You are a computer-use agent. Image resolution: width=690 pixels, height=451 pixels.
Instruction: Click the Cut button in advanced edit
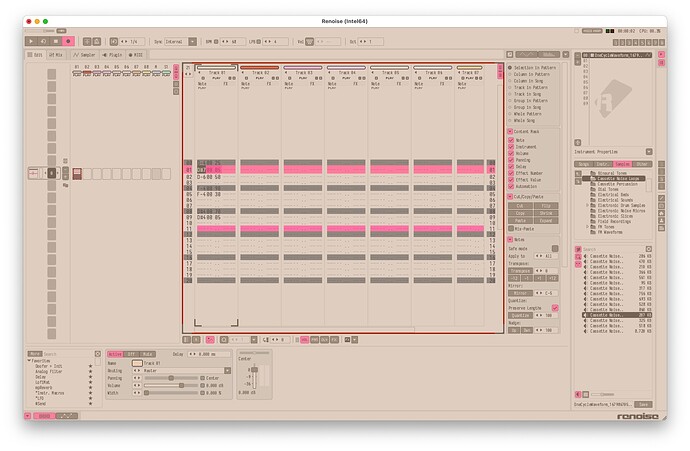[x=520, y=206]
